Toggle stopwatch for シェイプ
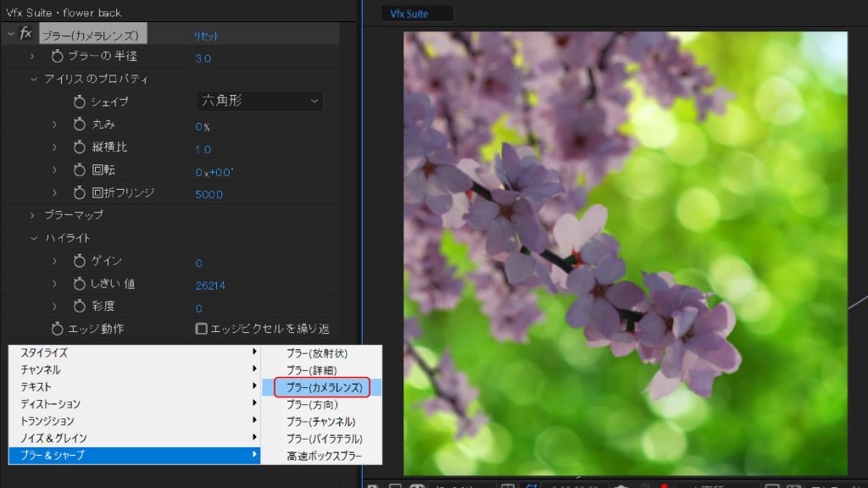The image size is (868, 488). coord(79,102)
